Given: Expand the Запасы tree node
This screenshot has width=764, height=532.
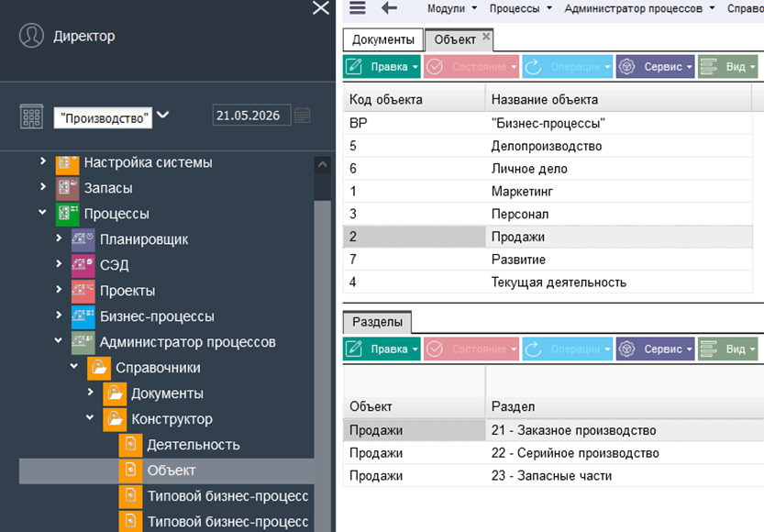Looking at the screenshot, I should point(43,186).
